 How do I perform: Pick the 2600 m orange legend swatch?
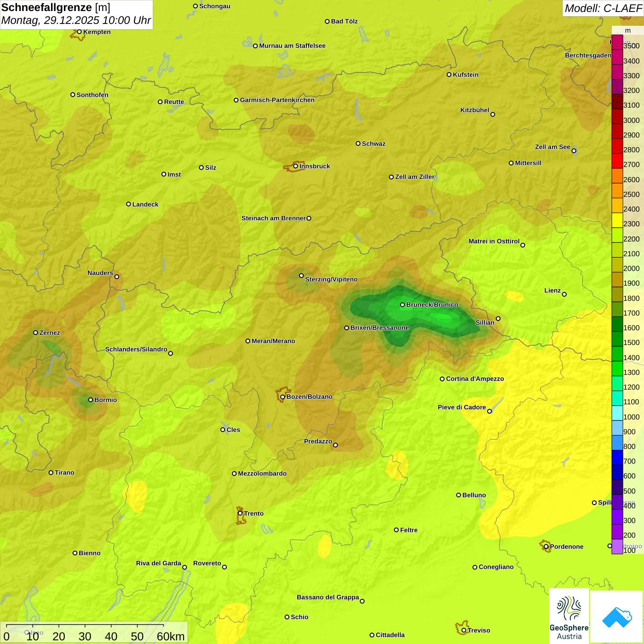coord(617,176)
